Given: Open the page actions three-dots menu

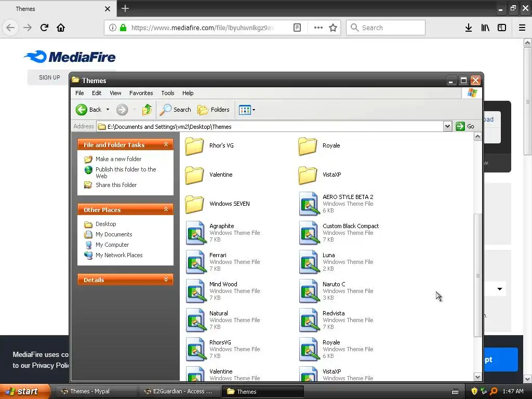Looking at the screenshot, I should coord(318,28).
